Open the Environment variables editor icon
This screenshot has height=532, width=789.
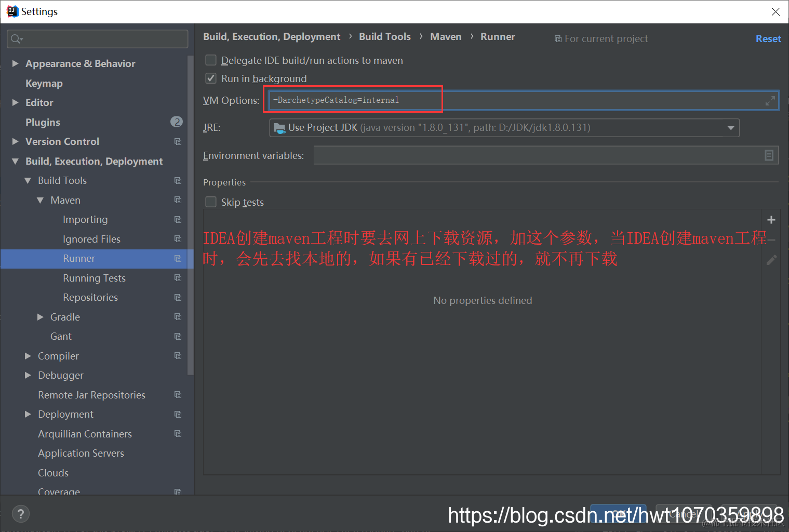tap(769, 155)
